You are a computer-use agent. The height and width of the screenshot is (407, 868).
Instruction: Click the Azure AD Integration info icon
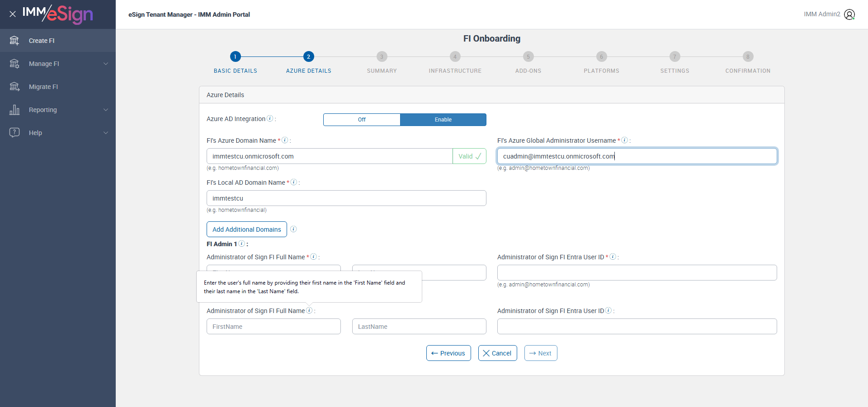(270, 118)
